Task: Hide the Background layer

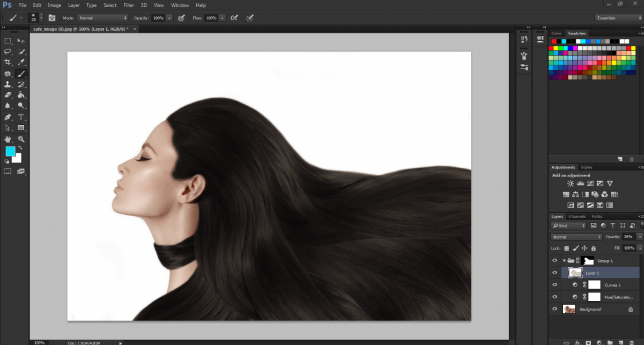Action: pyautogui.click(x=555, y=309)
